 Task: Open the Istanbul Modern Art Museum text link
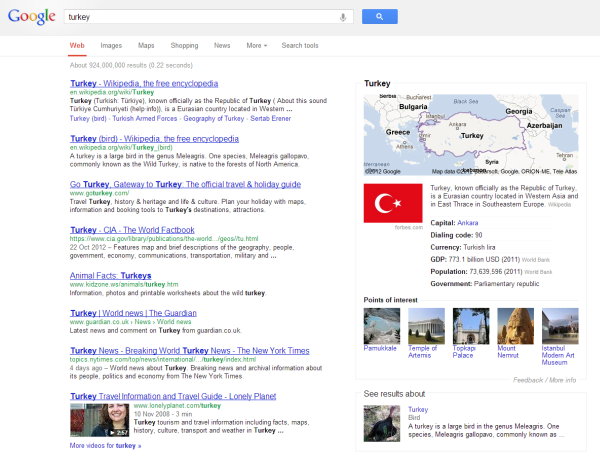tap(558, 355)
